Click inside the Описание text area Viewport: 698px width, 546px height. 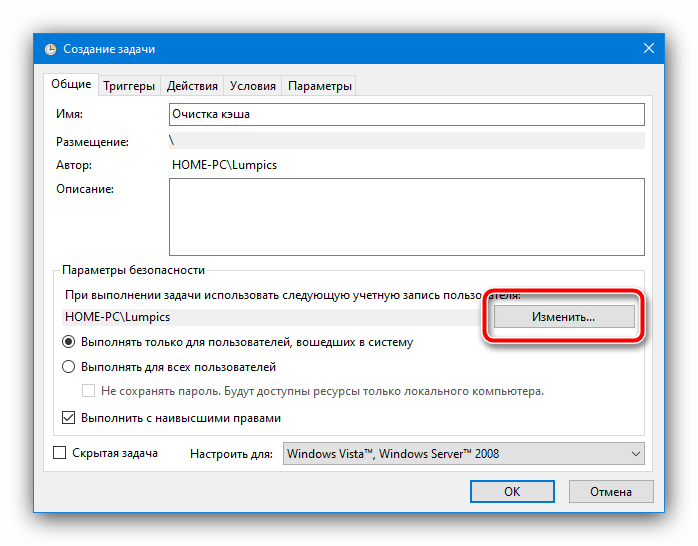(x=406, y=217)
